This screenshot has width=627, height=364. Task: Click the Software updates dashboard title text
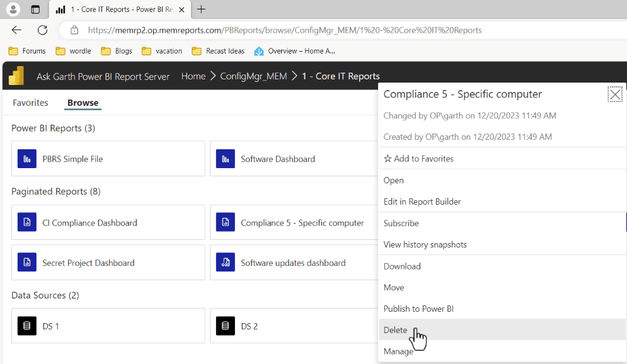(x=293, y=263)
